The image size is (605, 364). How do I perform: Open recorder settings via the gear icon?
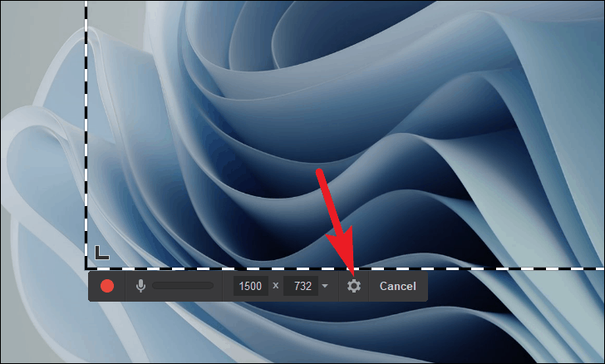point(354,286)
